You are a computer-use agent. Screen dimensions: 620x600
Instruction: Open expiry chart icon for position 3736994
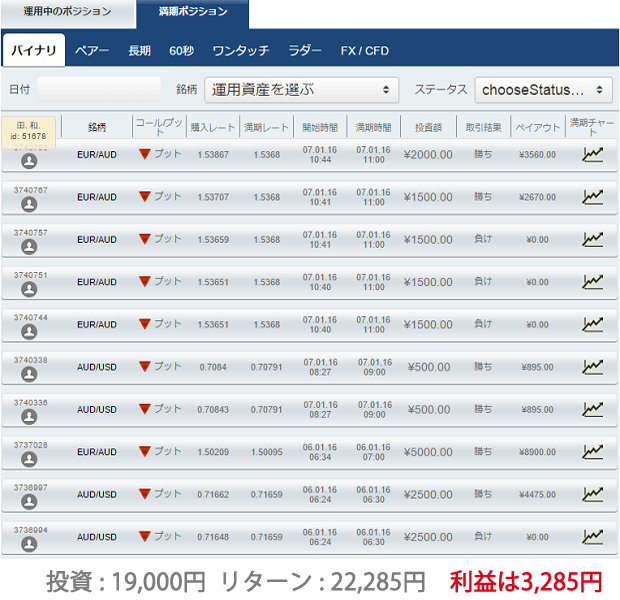pyautogui.click(x=592, y=537)
